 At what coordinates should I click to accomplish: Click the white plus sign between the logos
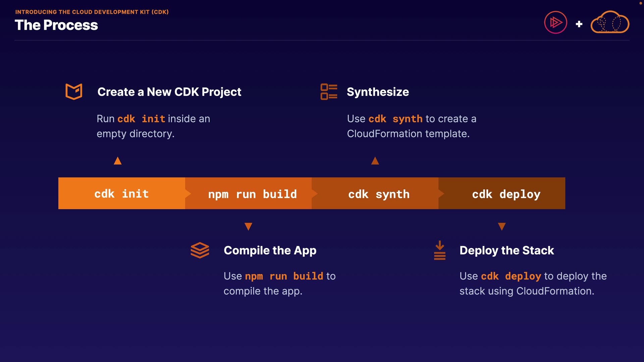[579, 24]
